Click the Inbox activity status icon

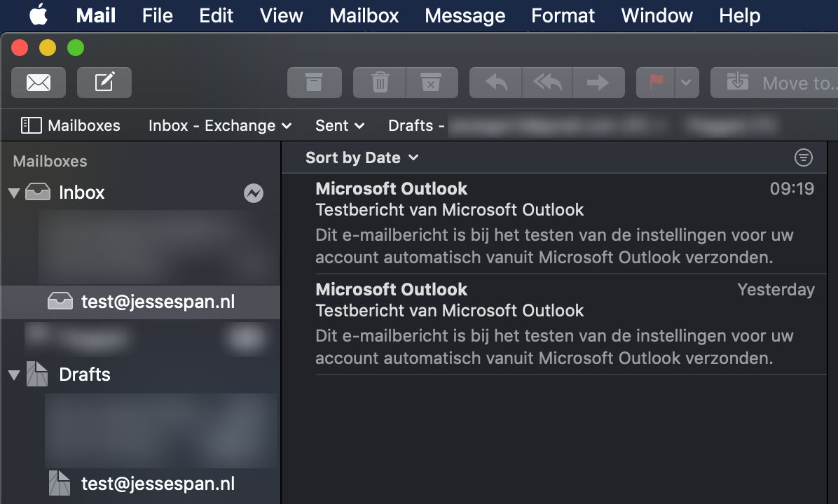(254, 192)
